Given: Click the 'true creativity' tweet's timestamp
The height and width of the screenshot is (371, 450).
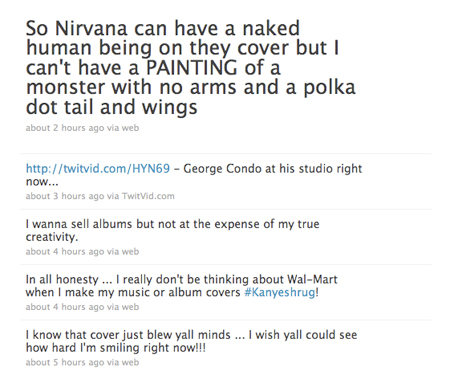Looking at the screenshot, I should [x=65, y=251].
